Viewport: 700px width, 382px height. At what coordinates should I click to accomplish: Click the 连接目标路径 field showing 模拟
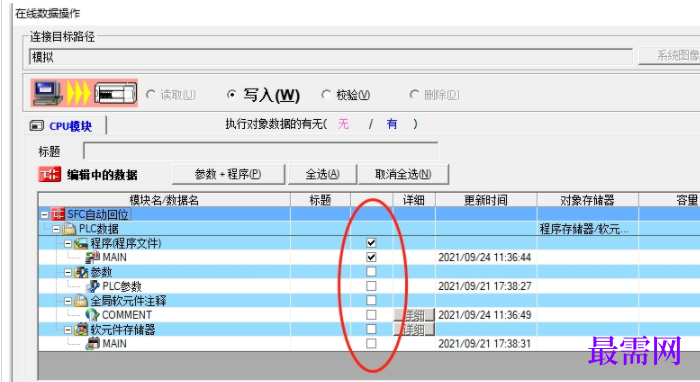(x=331, y=57)
